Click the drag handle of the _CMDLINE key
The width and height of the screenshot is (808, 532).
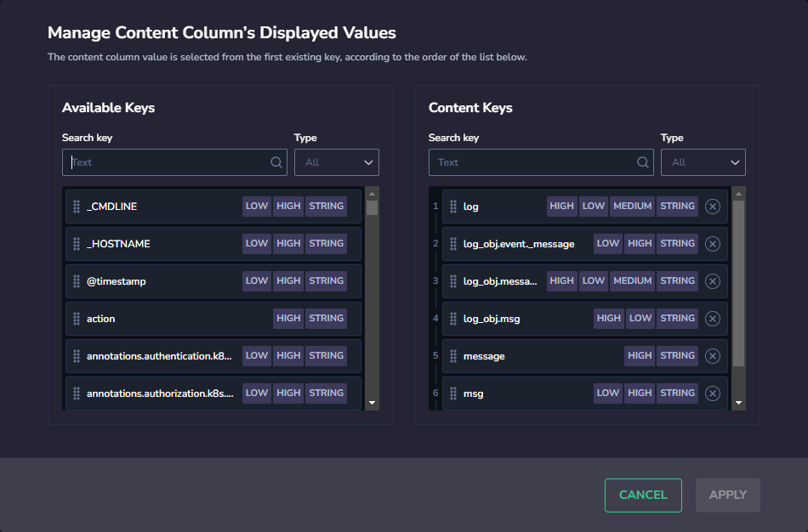(77, 207)
